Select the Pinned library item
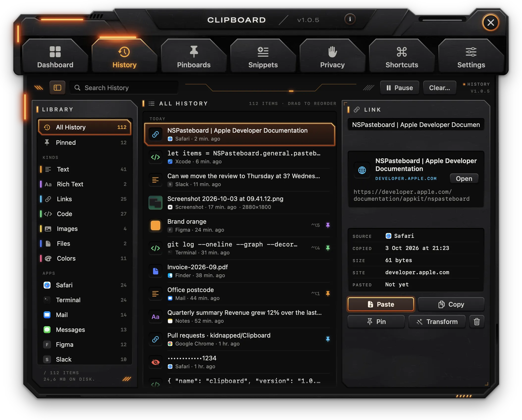Image resolution: width=522 pixels, height=420 pixels. point(84,143)
